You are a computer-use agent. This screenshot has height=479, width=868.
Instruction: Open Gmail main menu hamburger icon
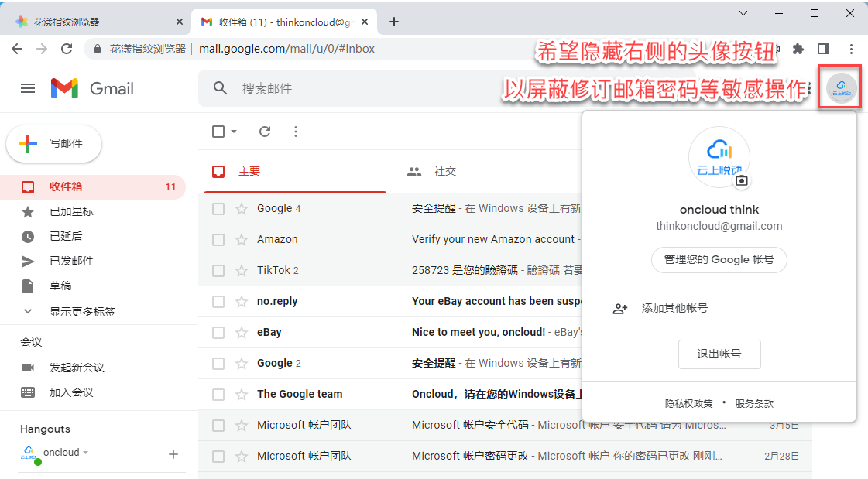[x=28, y=88]
